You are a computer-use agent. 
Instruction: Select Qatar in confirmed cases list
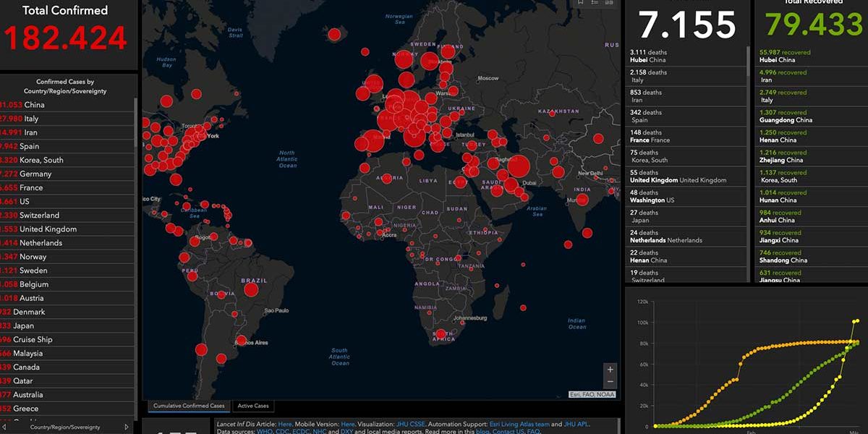(x=67, y=380)
